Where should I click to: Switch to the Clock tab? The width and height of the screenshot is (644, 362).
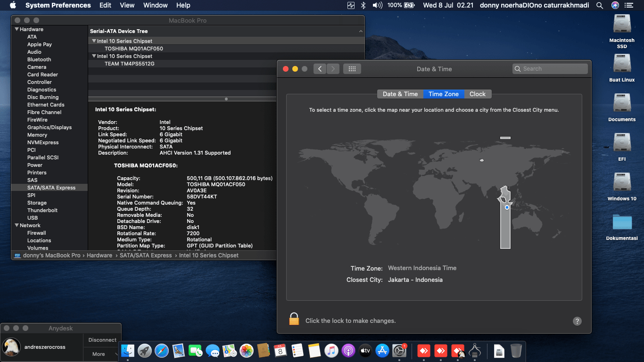(x=478, y=94)
